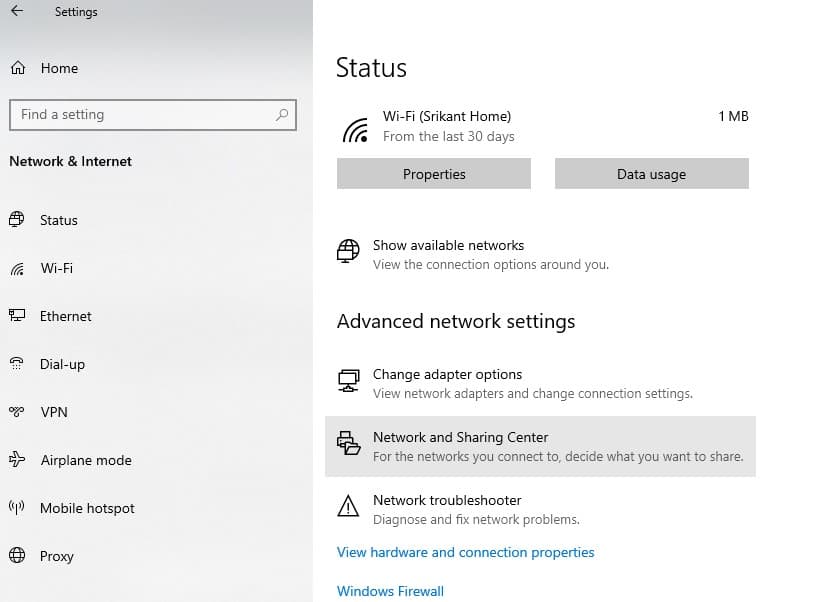Click the Network & Internet heading
Screen dimensions: 835x602
(x=70, y=161)
